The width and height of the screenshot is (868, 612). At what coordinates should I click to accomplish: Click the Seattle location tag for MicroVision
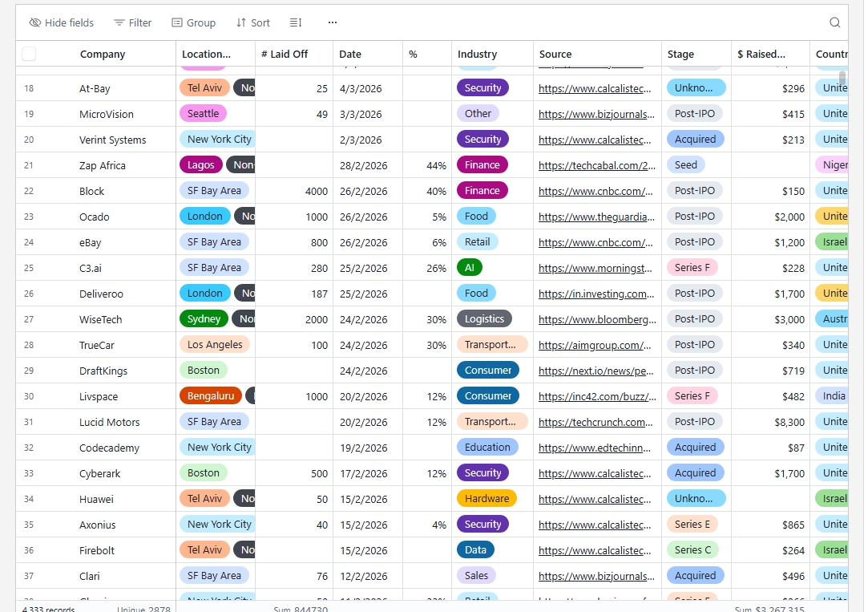tap(203, 114)
